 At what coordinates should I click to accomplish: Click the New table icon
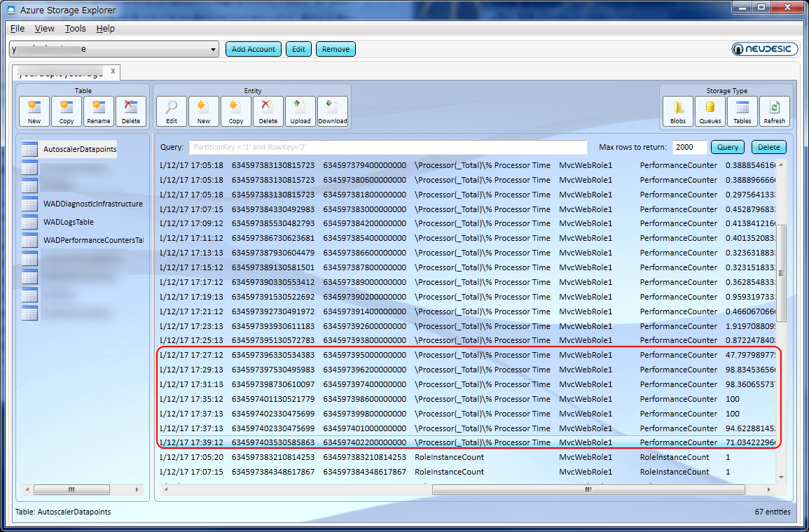coord(34,111)
